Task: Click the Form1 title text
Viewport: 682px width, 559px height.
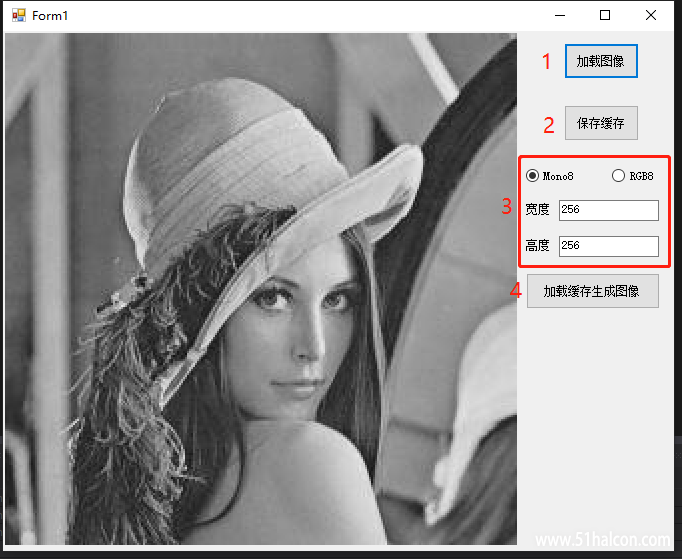Action: [x=50, y=16]
